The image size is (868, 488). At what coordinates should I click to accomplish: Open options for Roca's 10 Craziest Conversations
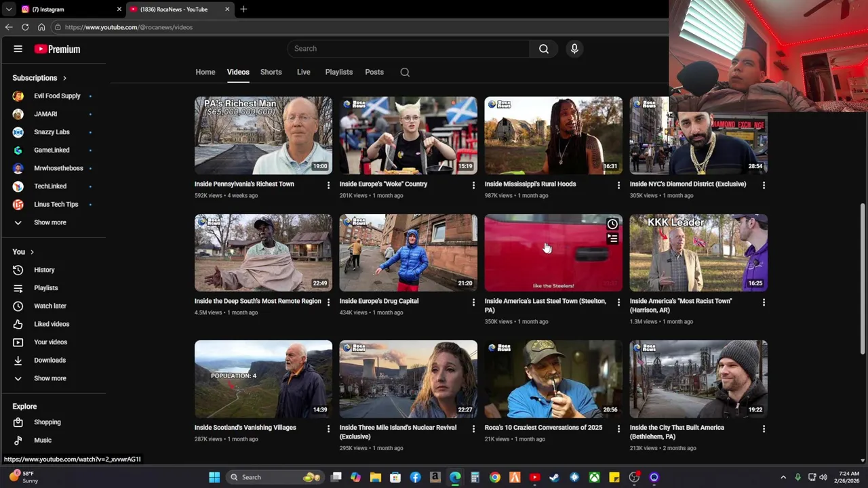pyautogui.click(x=618, y=429)
